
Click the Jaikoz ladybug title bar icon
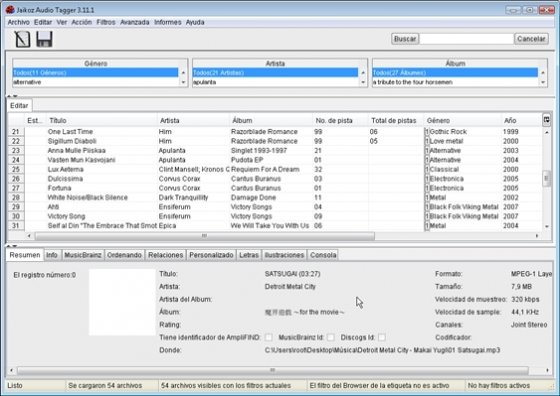click(10, 10)
